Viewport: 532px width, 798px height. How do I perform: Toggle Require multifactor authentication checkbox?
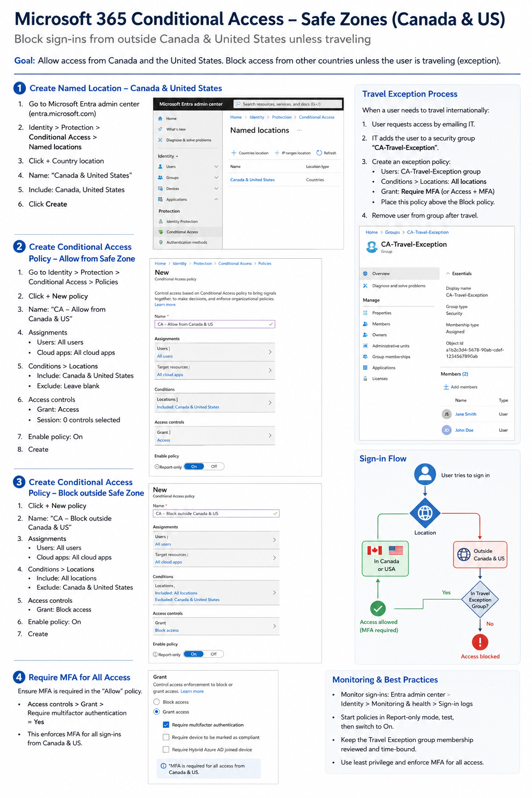pyautogui.click(x=166, y=725)
